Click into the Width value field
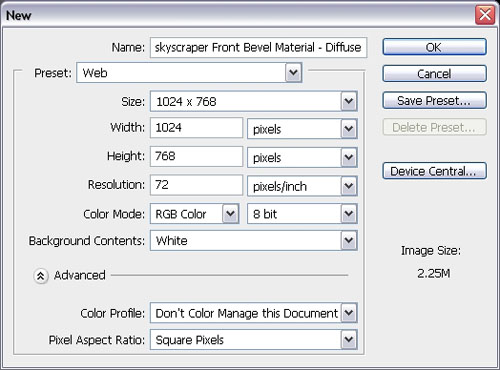Screen dimensions: 500x370 tap(196, 128)
